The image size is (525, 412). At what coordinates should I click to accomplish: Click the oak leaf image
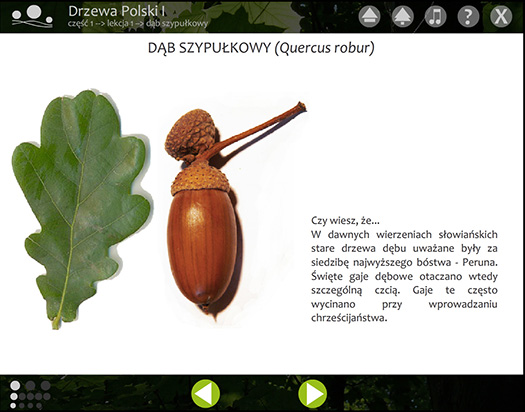[x=81, y=209]
